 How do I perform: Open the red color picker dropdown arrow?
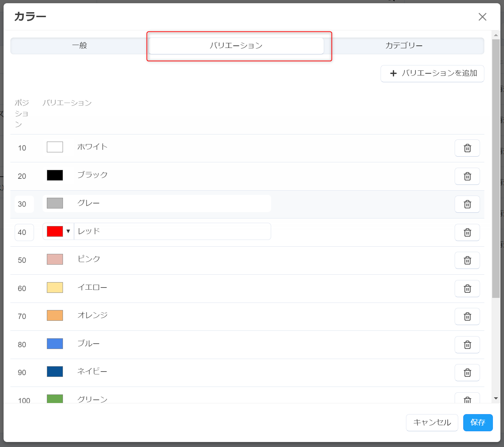click(x=68, y=231)
